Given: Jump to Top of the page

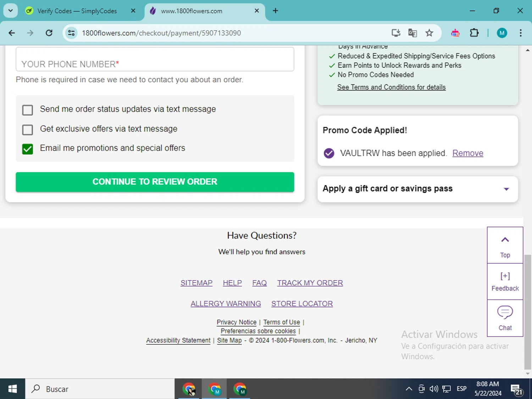Looking at the screenshot, I should (505, 245).
